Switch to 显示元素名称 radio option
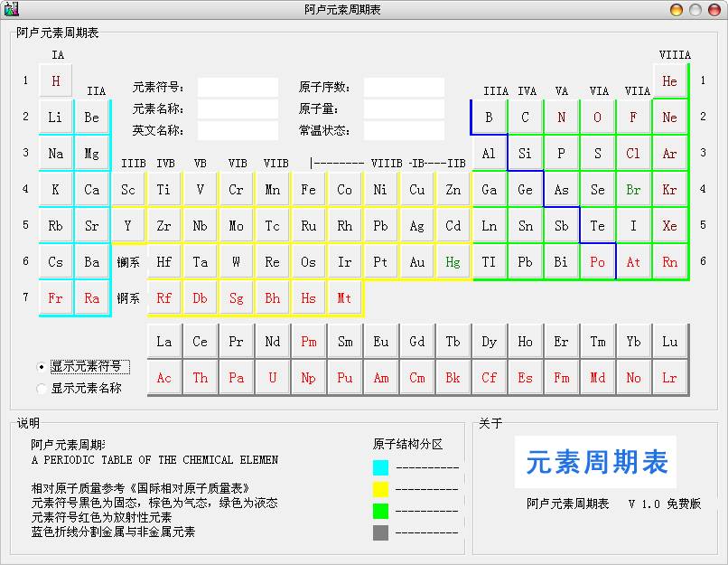Image resolution: width=728 pixels, height=565 pixels. (x=42, y=389)
